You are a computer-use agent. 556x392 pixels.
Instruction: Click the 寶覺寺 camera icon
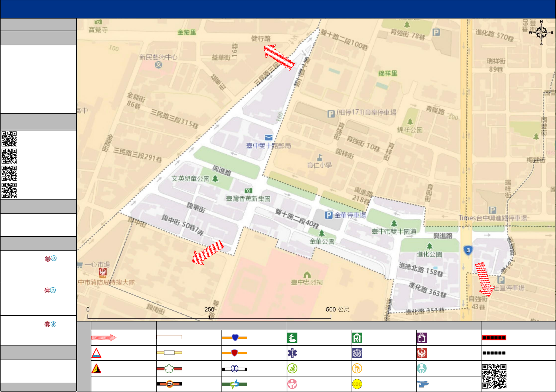coord(98,22)
